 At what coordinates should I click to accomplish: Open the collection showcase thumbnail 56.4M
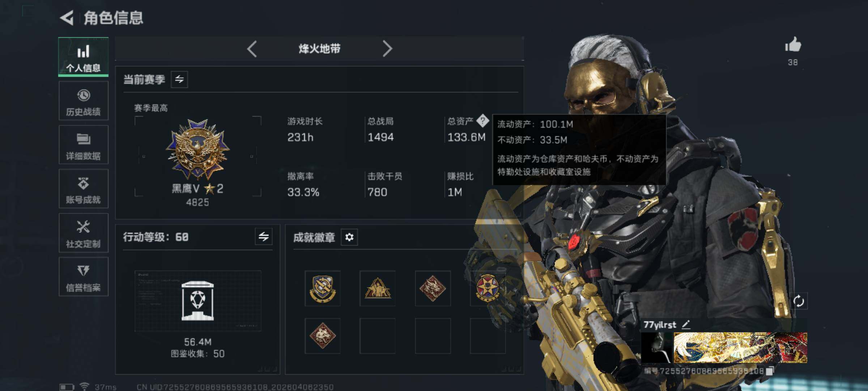pos(198,301)
